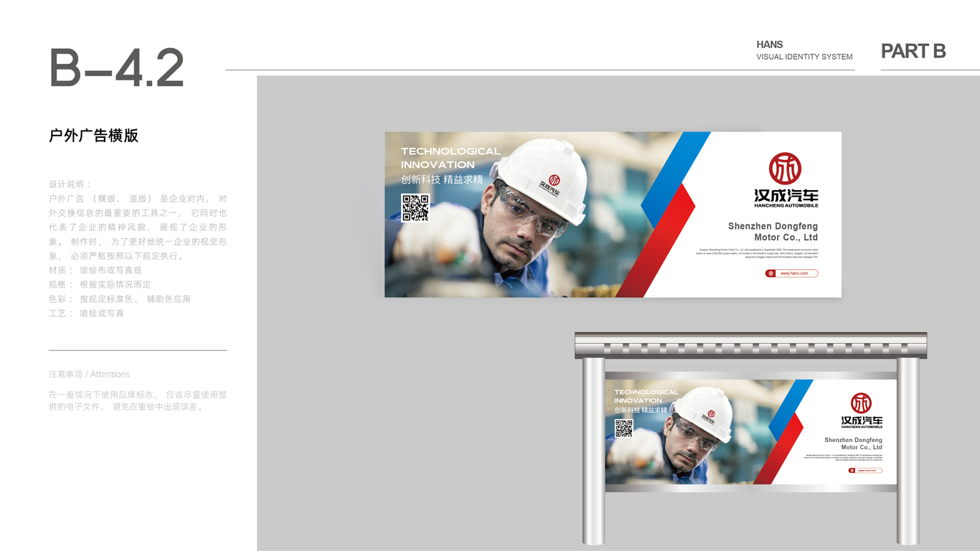Click the "PART B" label

point(913,51)
